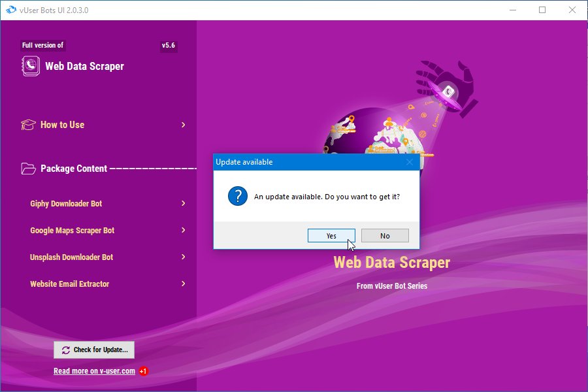Viewport: 588px width, 392px height.
Task: Click the Web Data Scraper phonebook logo icon
Action: click(x=30, y=66)
